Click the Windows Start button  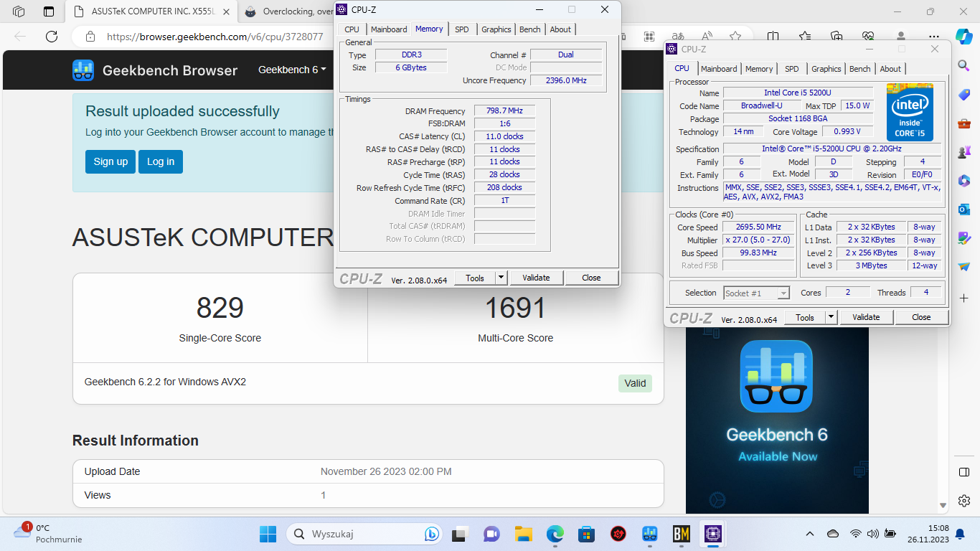click(x=268, y=534)
